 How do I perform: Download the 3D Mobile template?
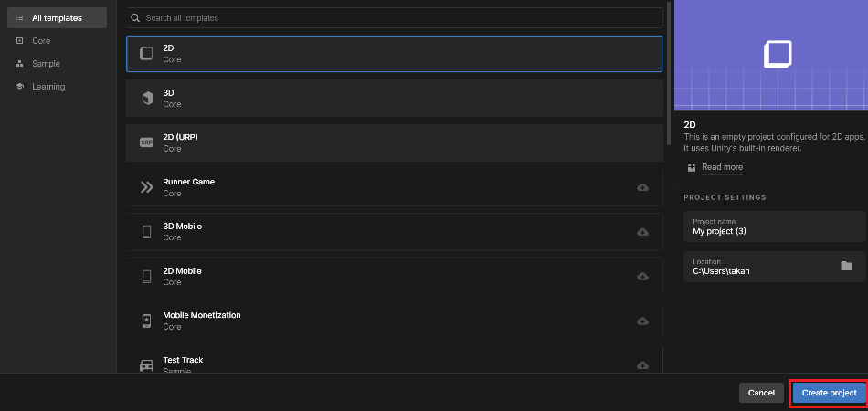pyautogui.click(x=642, y=232)
